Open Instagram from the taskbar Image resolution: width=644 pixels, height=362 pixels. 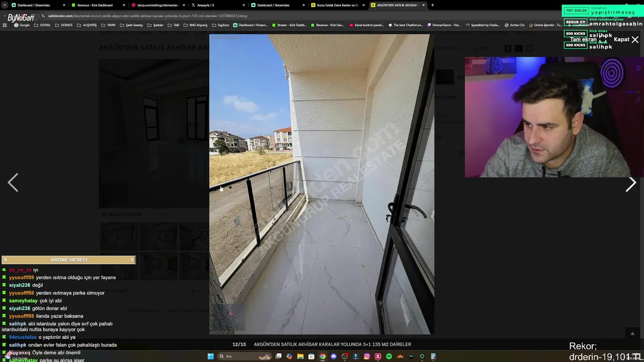367,356
